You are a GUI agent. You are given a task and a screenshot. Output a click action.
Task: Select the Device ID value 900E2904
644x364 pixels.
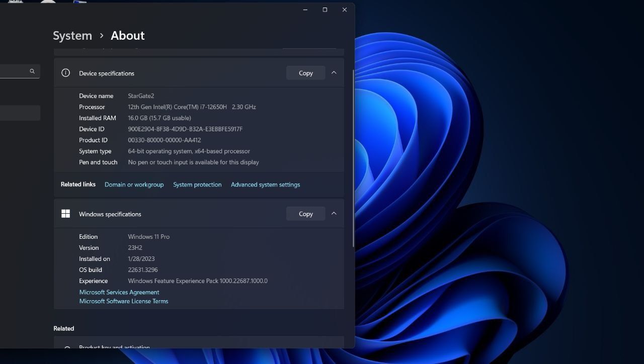click(185, 129)
